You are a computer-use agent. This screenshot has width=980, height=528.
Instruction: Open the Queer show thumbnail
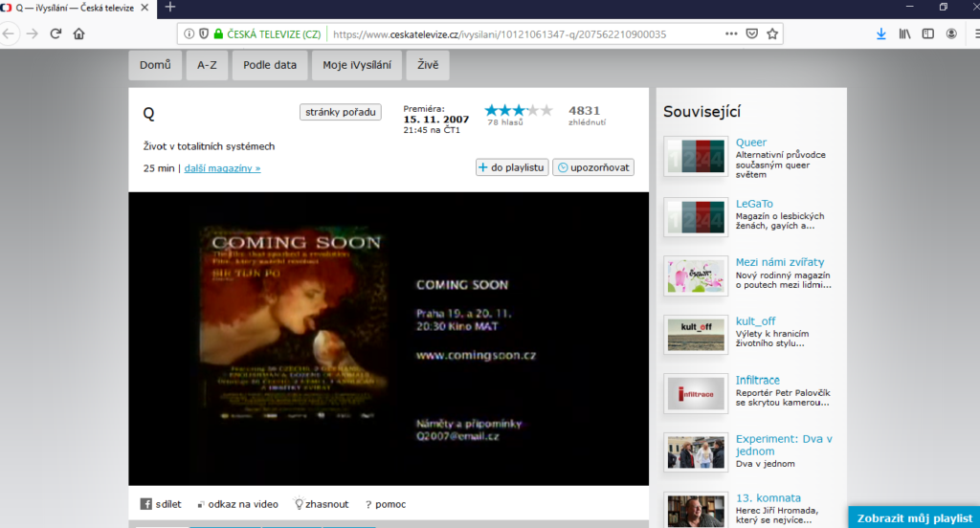[x=696, y=156]
